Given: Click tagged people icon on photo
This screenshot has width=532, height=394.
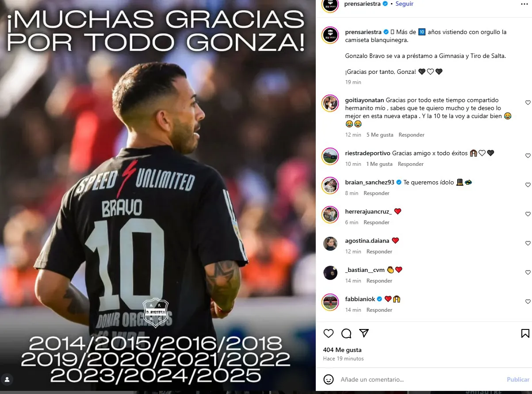Looking at the screenshot, I should (7, 379).
